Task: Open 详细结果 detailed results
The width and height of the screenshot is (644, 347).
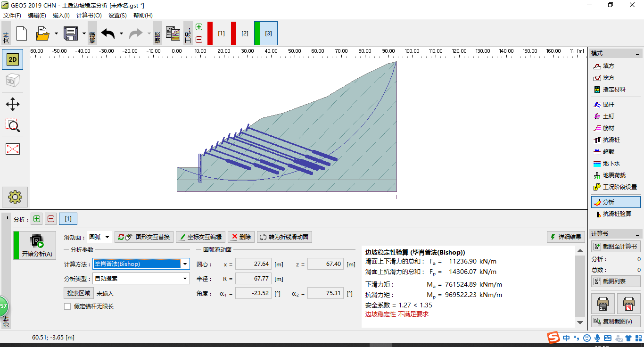Action: point(566,237)
